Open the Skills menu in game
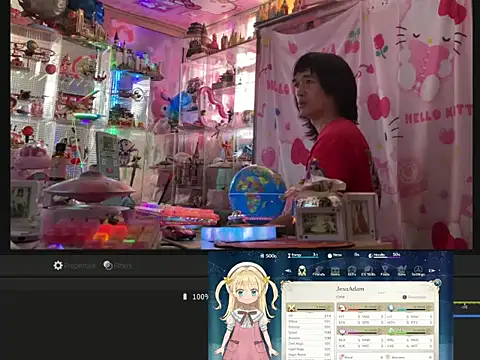This screenshot has height=360, width=480. click(x=352, y=271)
